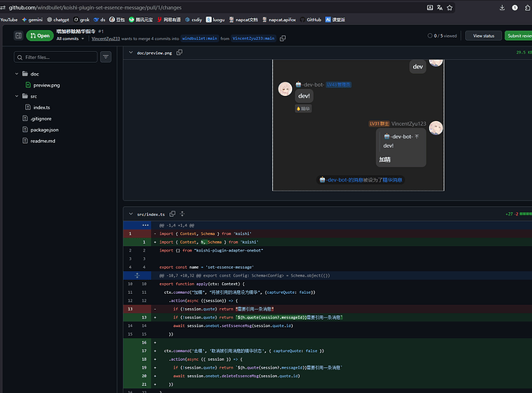532x393 pixels.
Task: Open chatgpt bookmark
Action: 58,20
